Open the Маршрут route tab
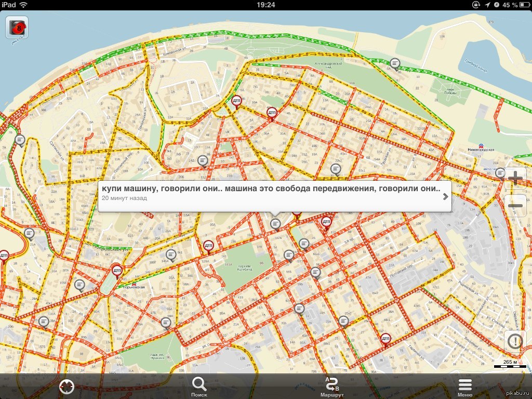Screen dimensions: 532x399 point(332,386)
